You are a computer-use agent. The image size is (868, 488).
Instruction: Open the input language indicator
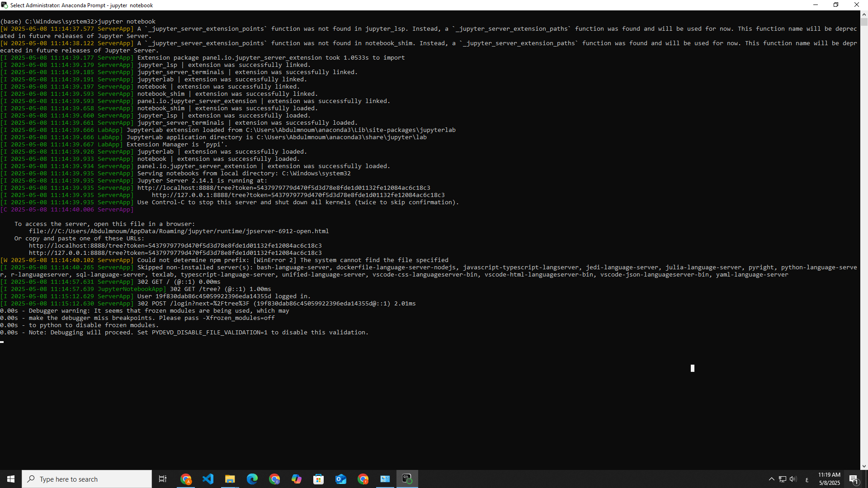[807, 479]
